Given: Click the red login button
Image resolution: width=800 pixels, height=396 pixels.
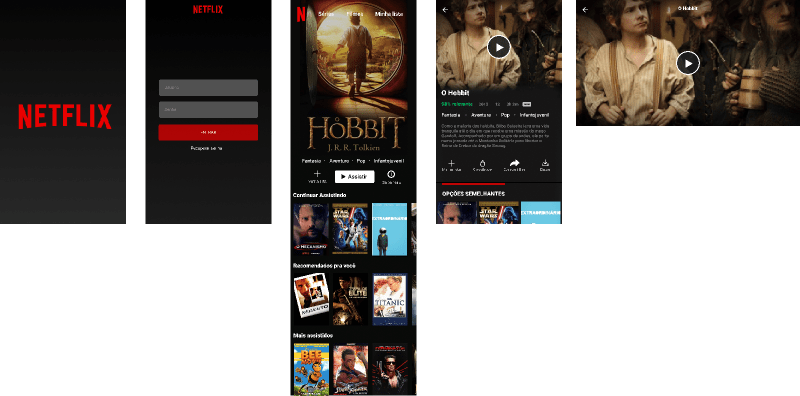Looking at the screenshot, I should 208,132.
